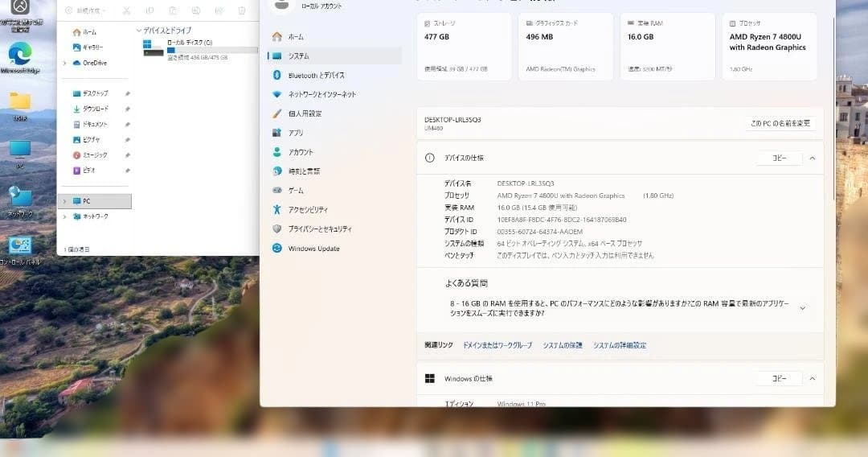Copy the Windows の仕様 details
This screenshot has height=457, width=868.
pyautogui.click(x=780, y=378)
